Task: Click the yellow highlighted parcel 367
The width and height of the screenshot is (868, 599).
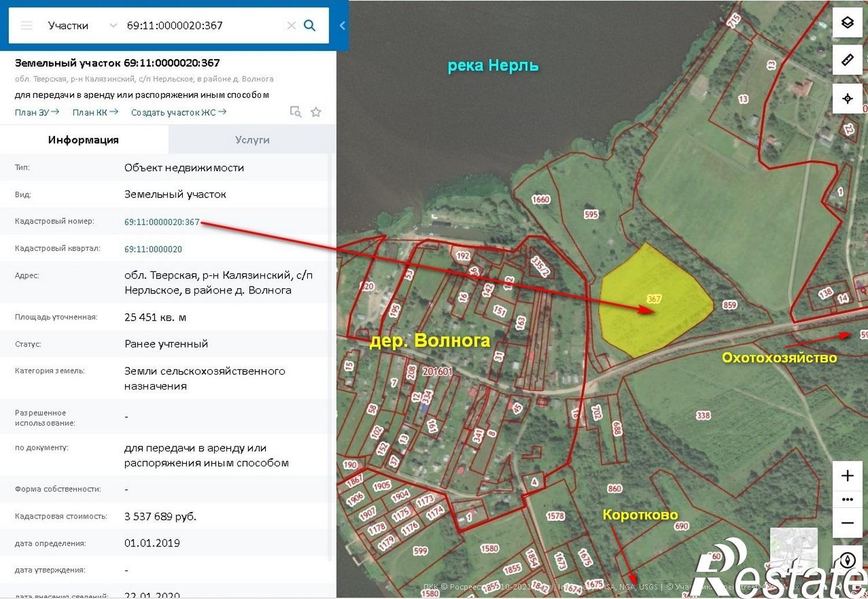Action: (x=654, y=301)
